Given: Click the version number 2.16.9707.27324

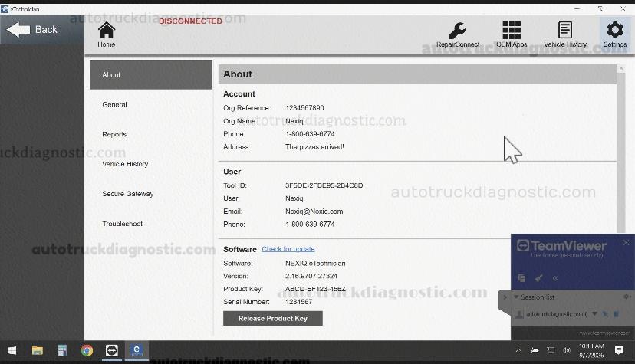Looking at the screenshot, I should pos(311,276).
